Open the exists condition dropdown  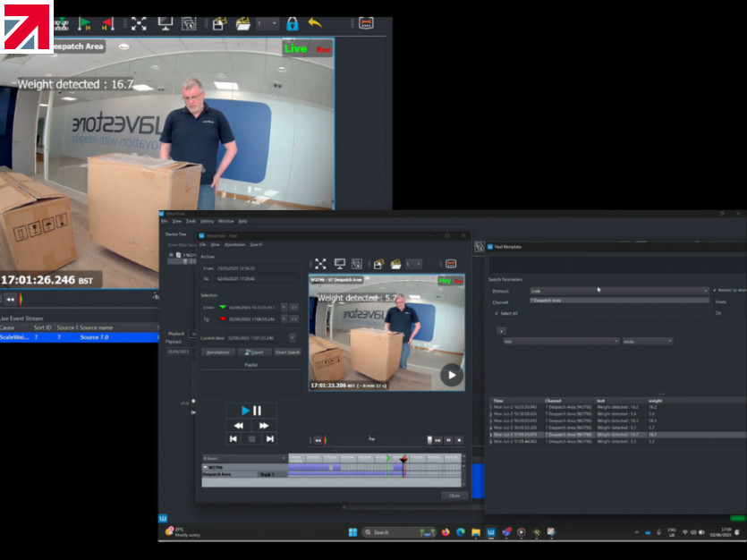648,341
